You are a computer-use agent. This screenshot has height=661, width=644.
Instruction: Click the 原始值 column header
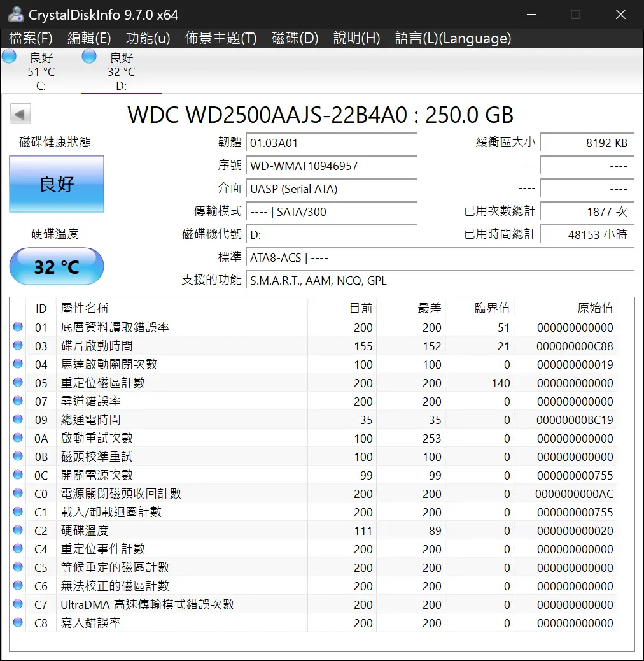point(565,308)
